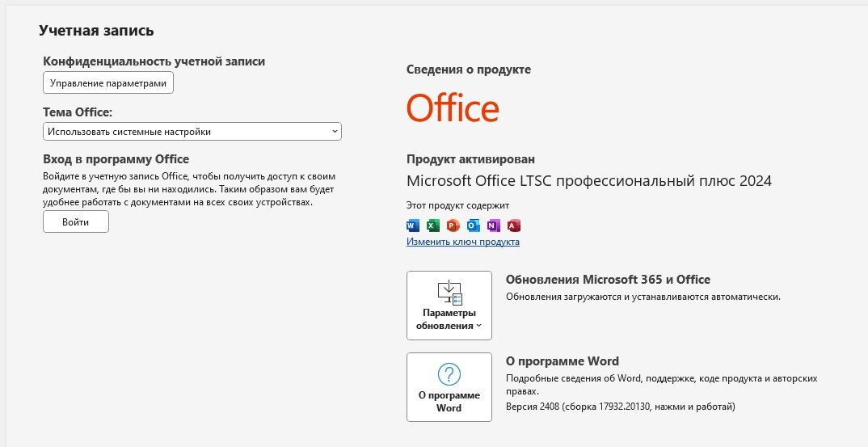Click the OneNote app icon
868x447 pixels.
tap(494, 226)
